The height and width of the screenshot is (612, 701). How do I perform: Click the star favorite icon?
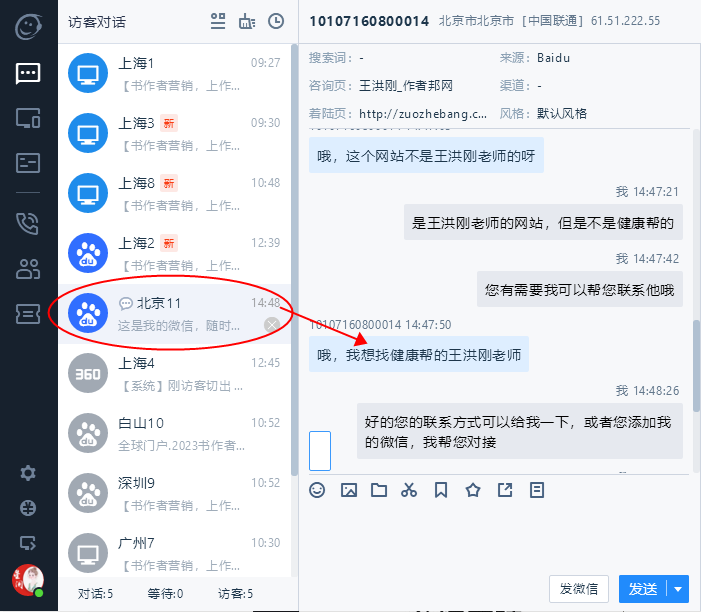point(473,490)
